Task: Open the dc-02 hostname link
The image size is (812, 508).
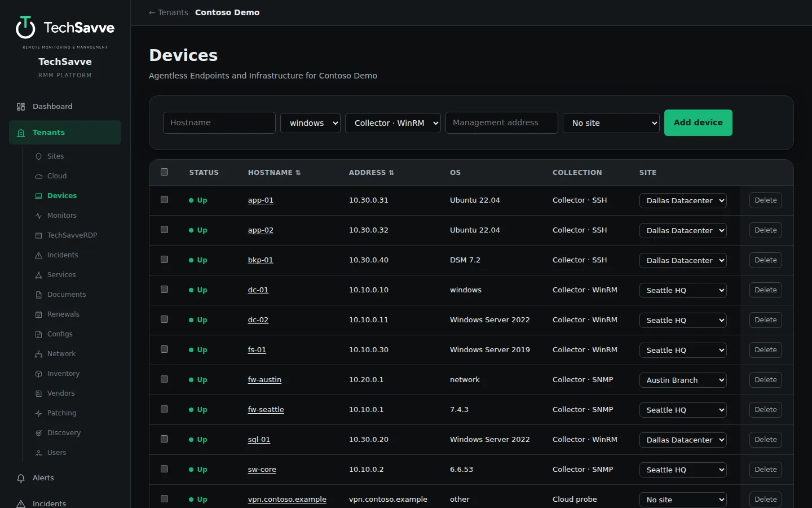Action: tap(258, 320)
